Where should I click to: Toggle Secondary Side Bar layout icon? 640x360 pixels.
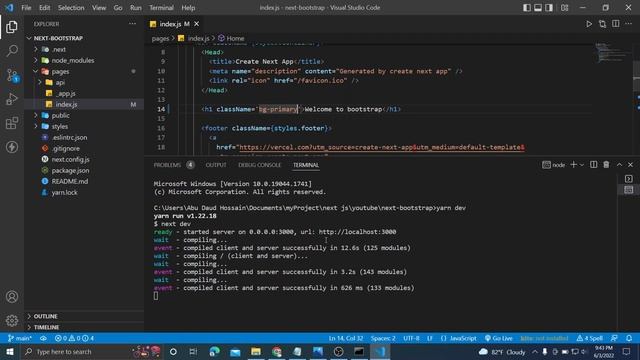[x=549, y=8]
